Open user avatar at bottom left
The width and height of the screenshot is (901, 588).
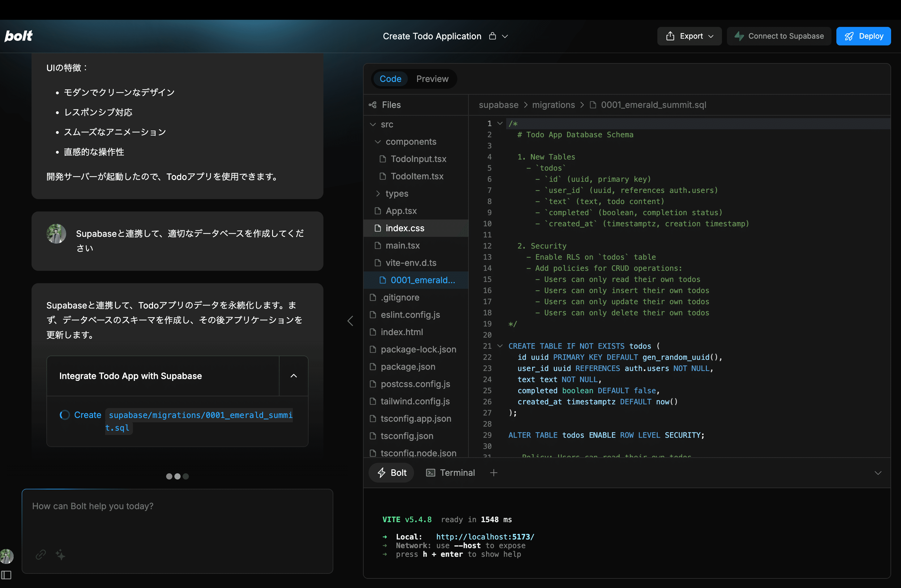pyautogui.click(x=6, y=556)
